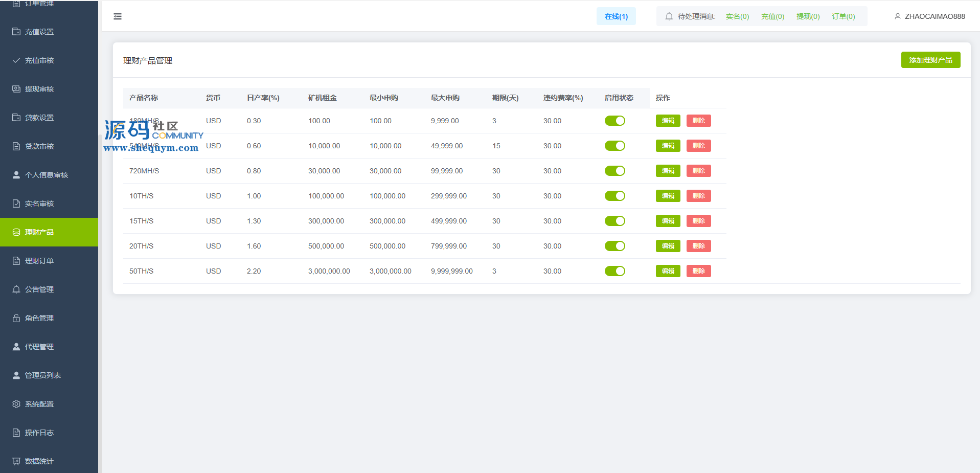Click the 充值审核 checkmark icon
This screenshot has height=473, width=980.
[16, 60]
